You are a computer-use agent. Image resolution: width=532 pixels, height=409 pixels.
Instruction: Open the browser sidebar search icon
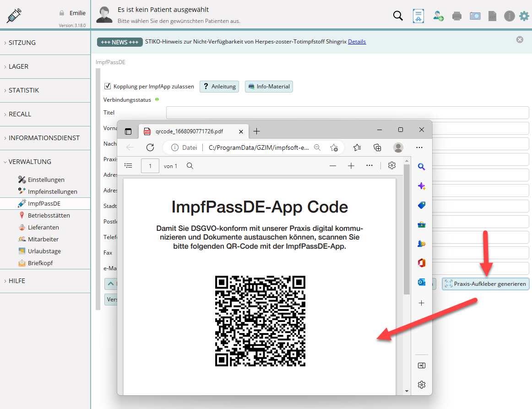(421, 166)
